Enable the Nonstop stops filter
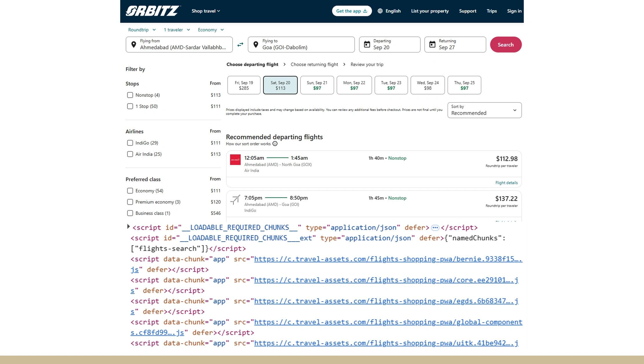Viewport: 644px width, 364px height. [x=130, y=95]
